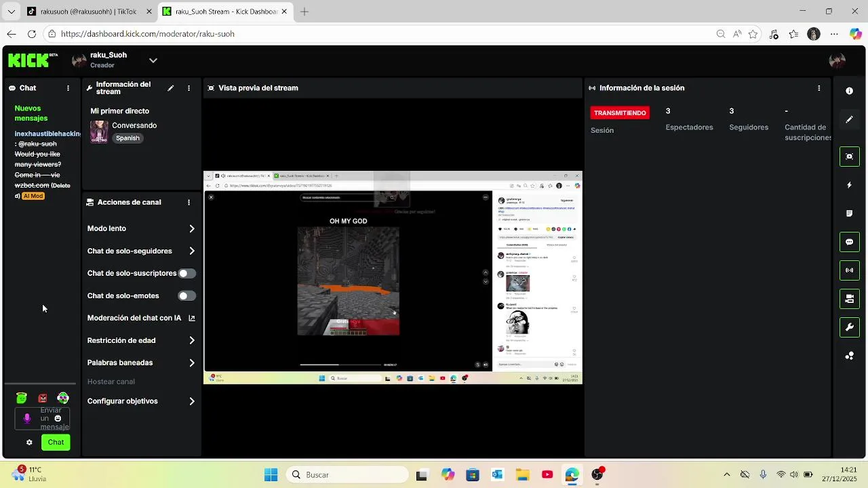Click the lightning bolt icon in right sidebar

(x=850, y=185)
